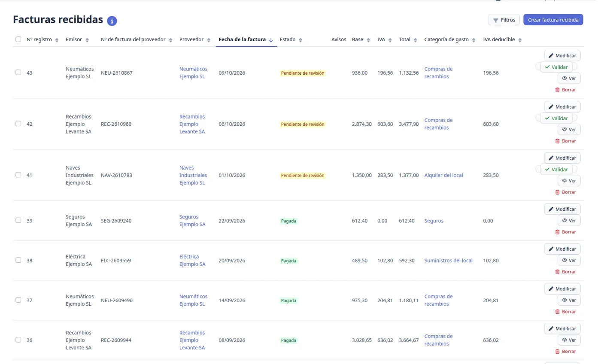Open provider Naves Industriales Ejemplo SL
The width and height of the screenshot is (601, 364).
pyautogui.click(x=193, y=175)
